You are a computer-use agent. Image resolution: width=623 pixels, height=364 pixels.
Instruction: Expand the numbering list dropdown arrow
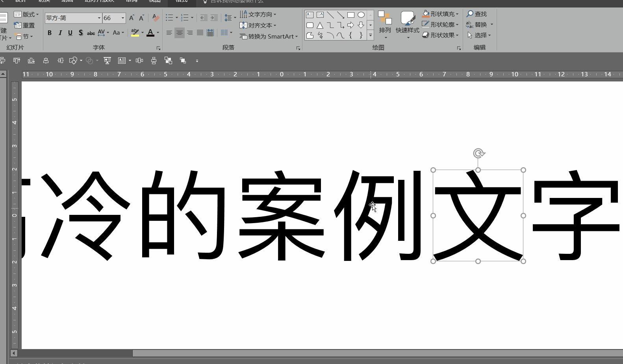(x=192, y=18)
